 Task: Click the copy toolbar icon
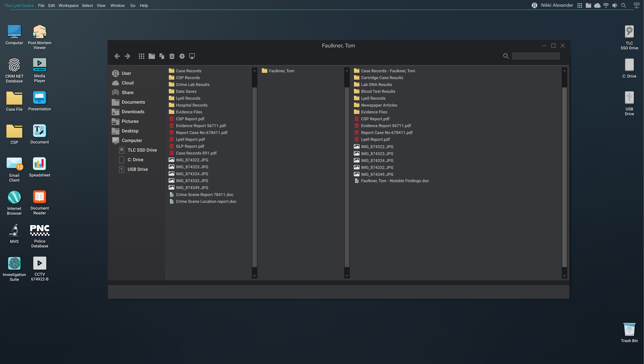(162, 56)
